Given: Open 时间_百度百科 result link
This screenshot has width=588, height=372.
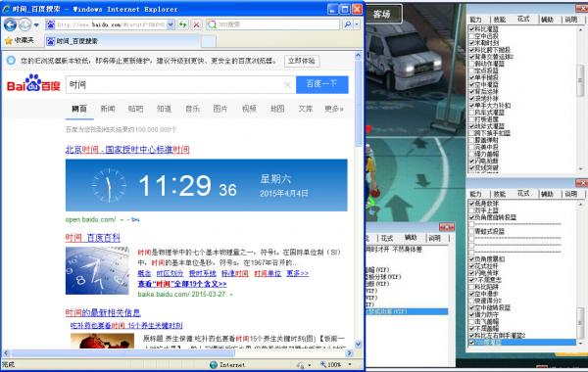Looking at the screenshot, I should [93, 238].
